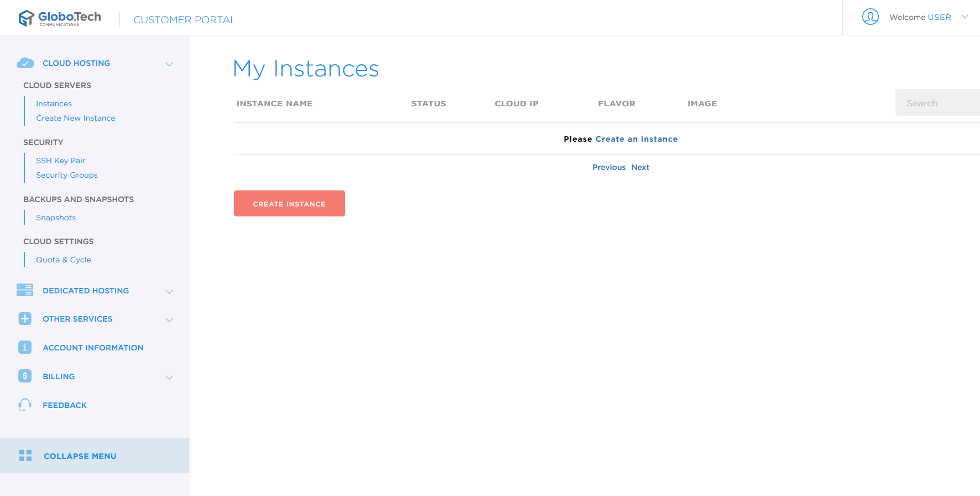Click the Feedback headset icon
The image size is (980, 496).
tap(25, 405)
